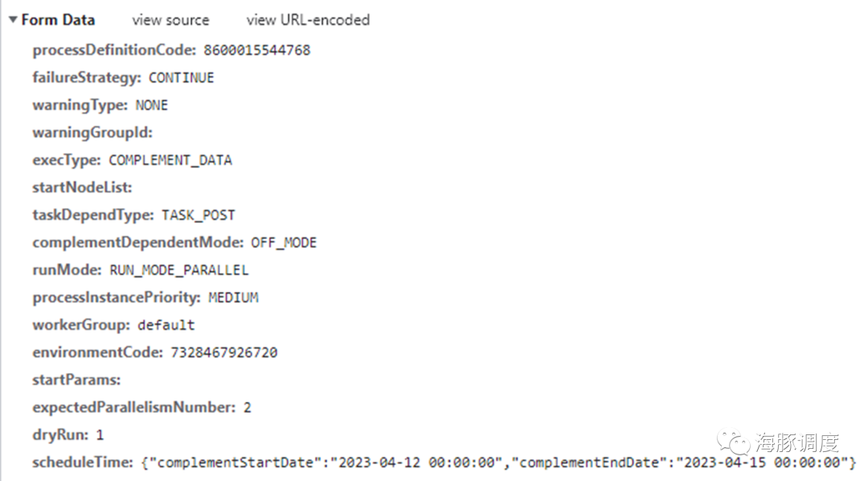Select the processDefinitionCode value 8600015544768

[257, 51]
